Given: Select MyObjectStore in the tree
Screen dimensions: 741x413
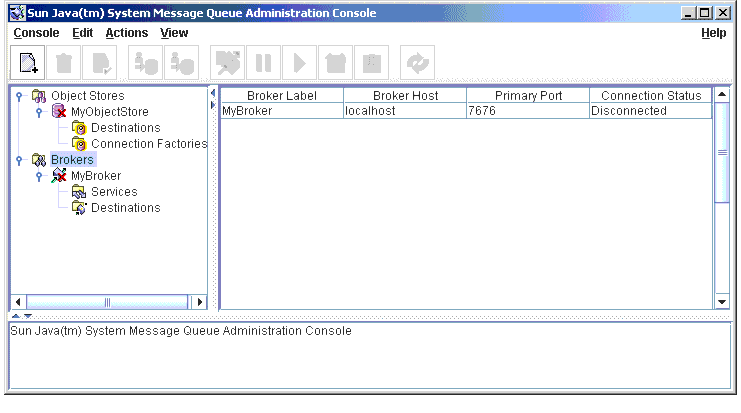Looking at the screenshot, I should [110, 112].
